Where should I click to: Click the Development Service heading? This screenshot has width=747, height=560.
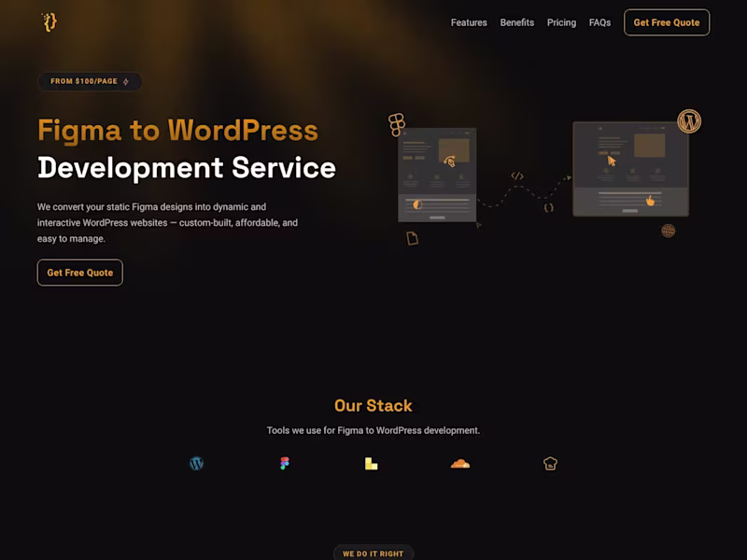pyautogui.click(x=187, y=168)
